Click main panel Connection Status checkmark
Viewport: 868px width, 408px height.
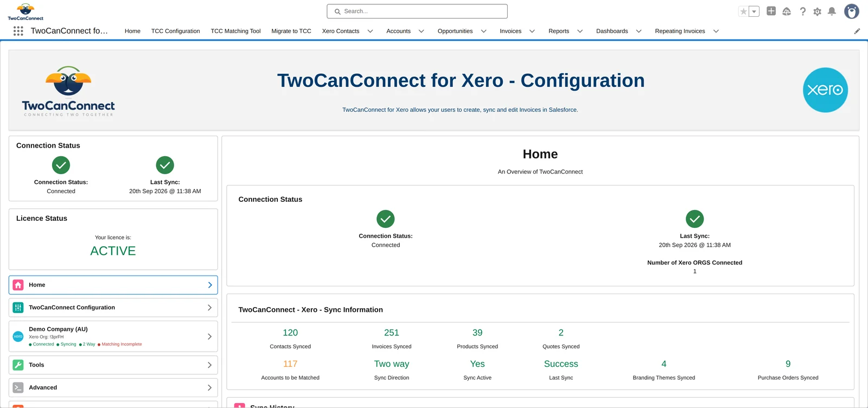[x=386, y=219]
